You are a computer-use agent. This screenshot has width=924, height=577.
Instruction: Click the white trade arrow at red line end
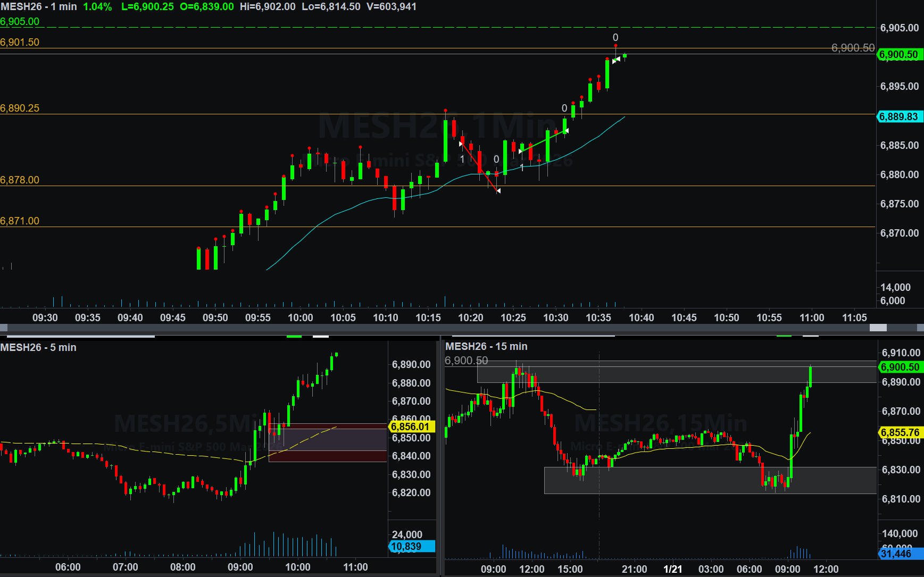point(498,190)
